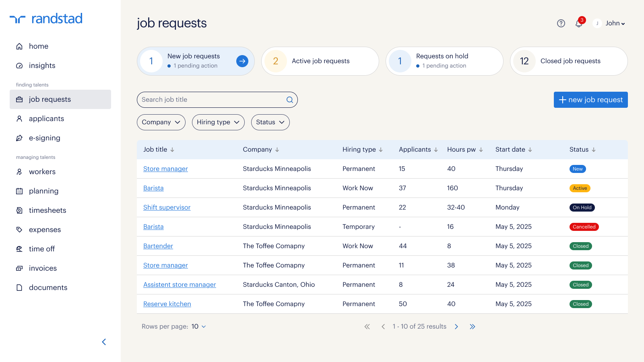Sort by Applicants column arrow
This screenshot has width=644, height=362.
(436, 150)
